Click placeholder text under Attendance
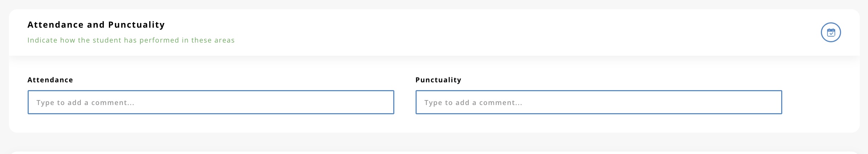The width and height of the screenshot is (868, 154). click(x=85, y=103)
